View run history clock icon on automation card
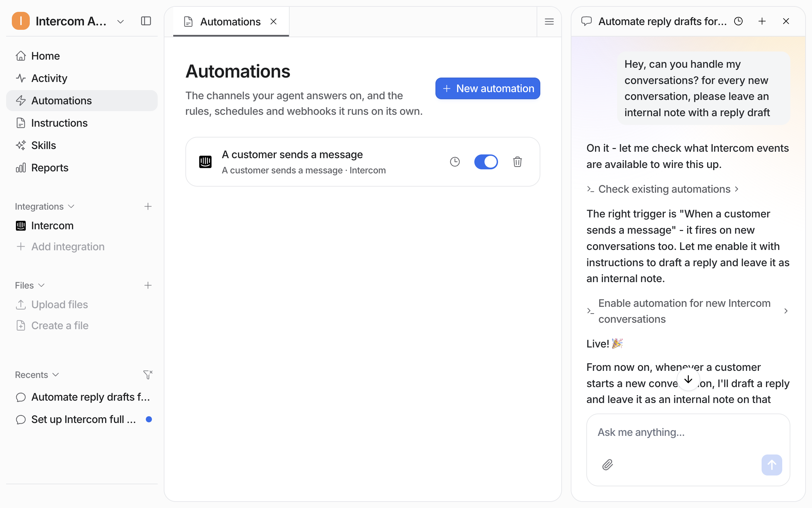This screenshot has height=508, width=812. [x=455, y=162]
